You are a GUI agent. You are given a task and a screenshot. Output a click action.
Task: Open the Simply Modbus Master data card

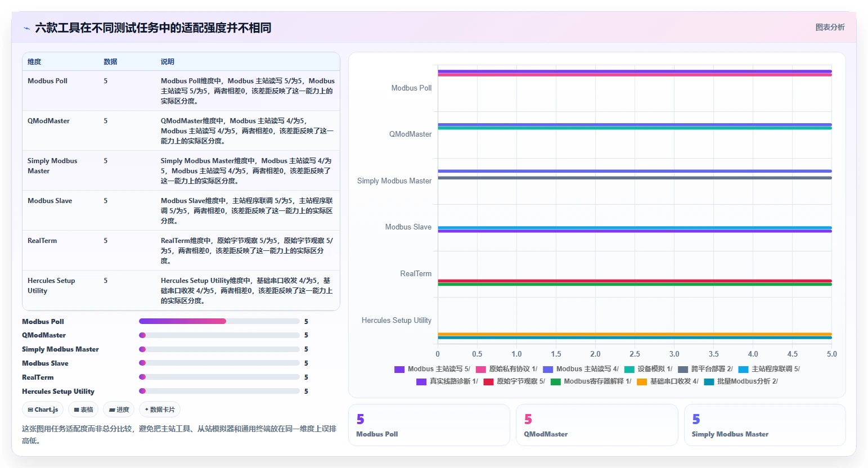coord(764,425)
